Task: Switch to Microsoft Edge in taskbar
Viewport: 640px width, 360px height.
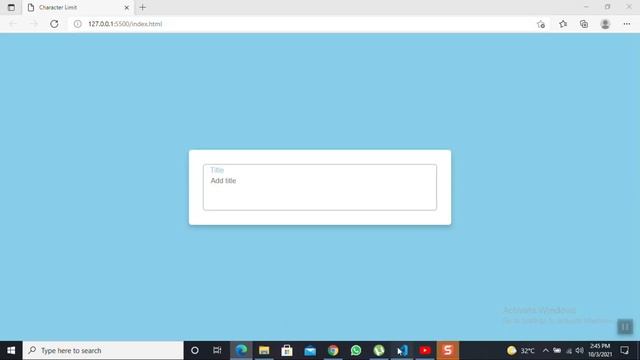Action: tap(241, 350)
